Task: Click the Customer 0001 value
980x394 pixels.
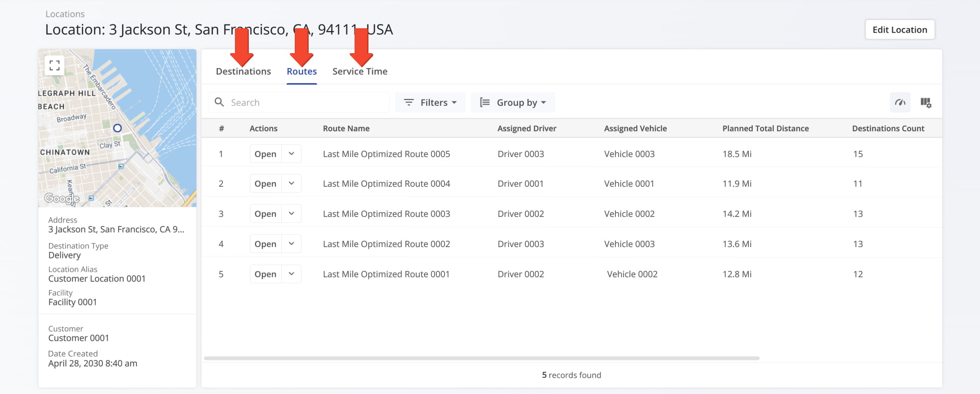Action: (78, 338)
